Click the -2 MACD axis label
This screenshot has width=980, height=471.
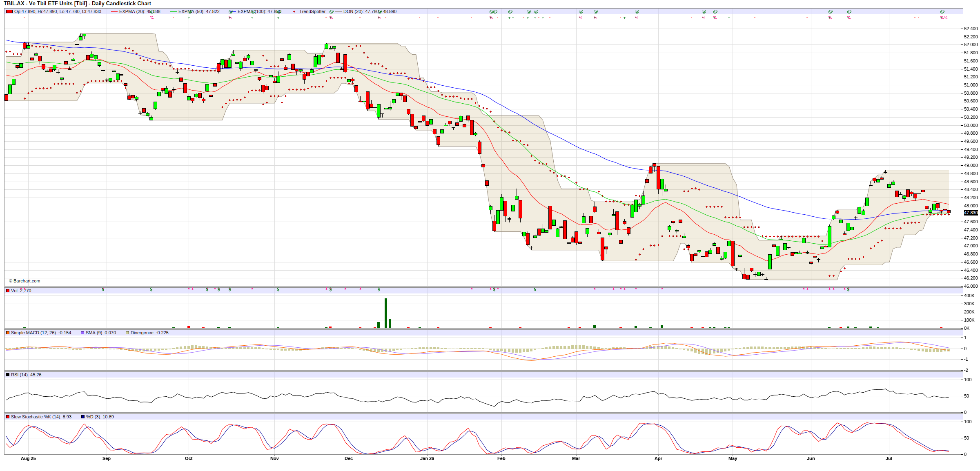click(965, 370)
